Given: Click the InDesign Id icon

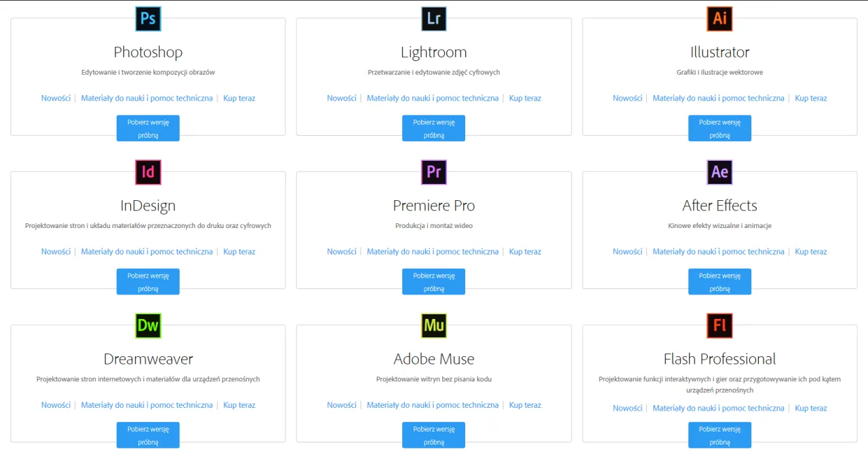Looking at the screenshot, I should (x=148, y=172).
